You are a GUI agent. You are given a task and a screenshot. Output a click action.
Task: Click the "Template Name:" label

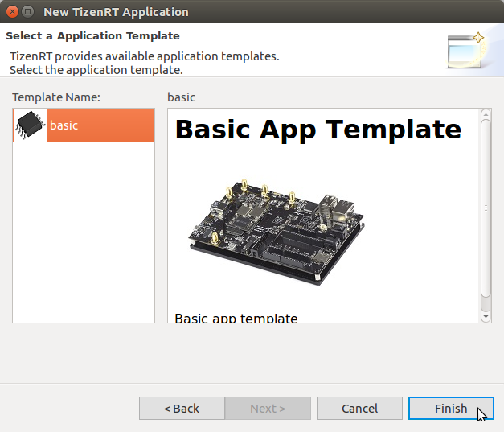(x=55, y=97)
